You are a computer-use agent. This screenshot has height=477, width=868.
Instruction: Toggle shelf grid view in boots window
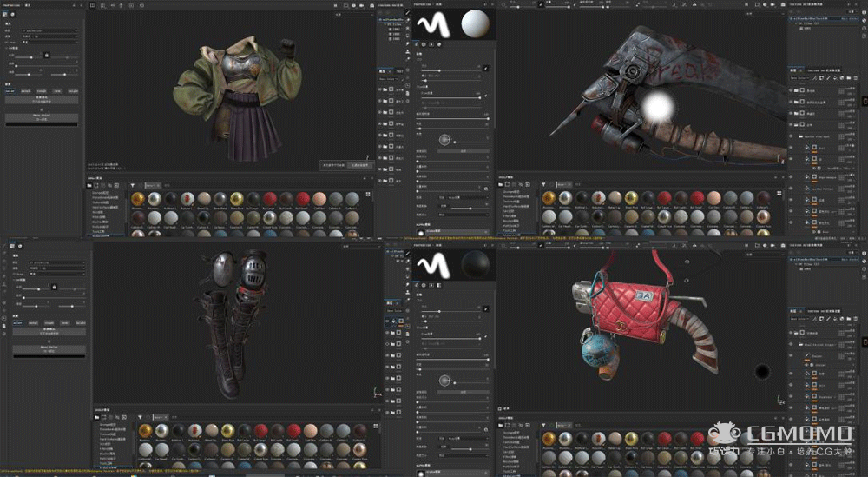[376, 426]
